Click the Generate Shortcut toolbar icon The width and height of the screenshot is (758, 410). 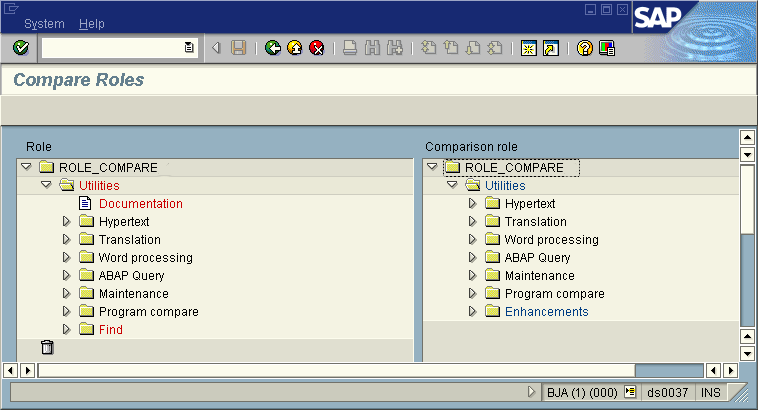pos(550,48)
